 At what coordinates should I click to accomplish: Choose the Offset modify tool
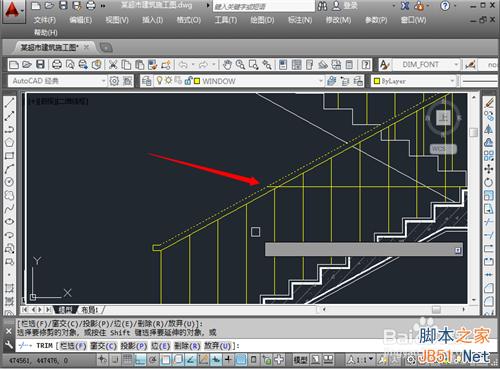pyautogui.click(x=489, y=143)
